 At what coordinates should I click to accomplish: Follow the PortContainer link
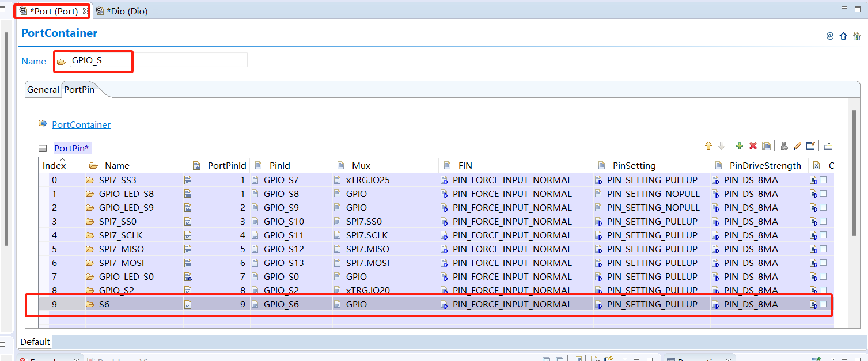[x=81, y=124]
